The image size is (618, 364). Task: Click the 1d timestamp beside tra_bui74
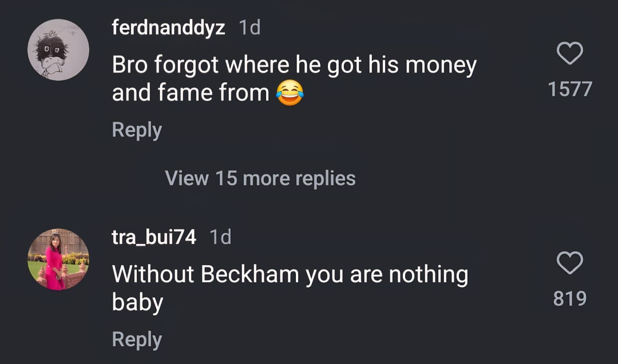(220, 237)
